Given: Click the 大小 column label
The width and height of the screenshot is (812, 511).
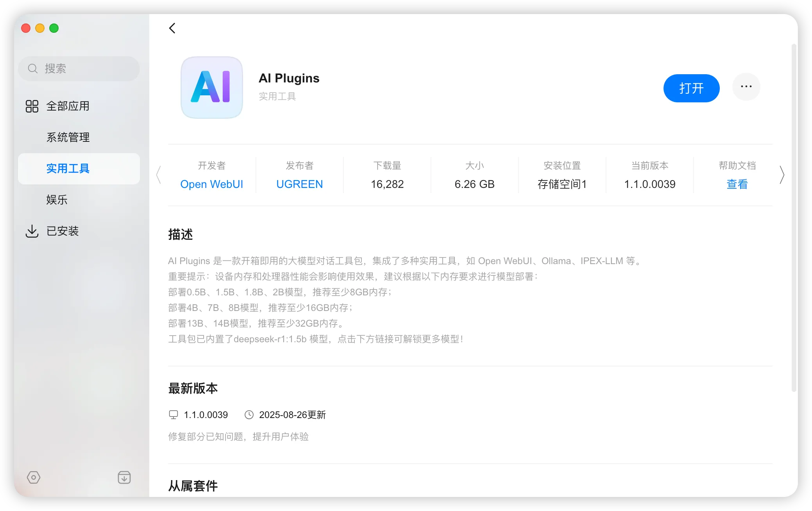Looking at the screenshot, I should point(475,166).
